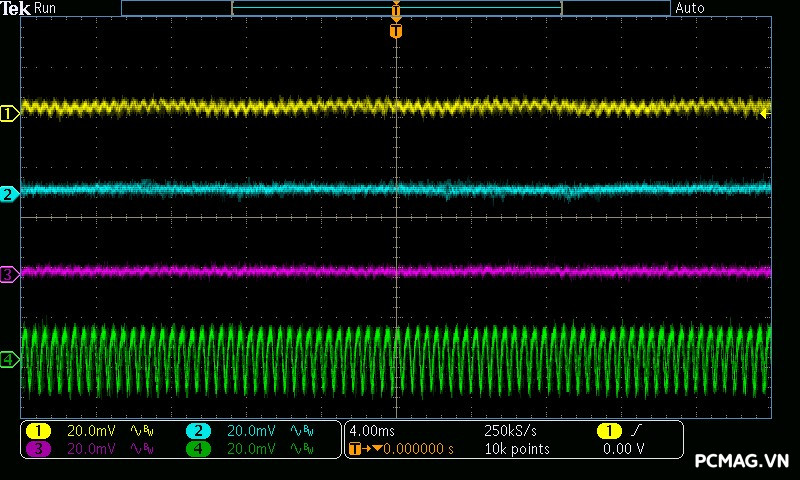Click the channel 2 cyan ground marker
Screen dimensions: 800x480
pos(9,194)
